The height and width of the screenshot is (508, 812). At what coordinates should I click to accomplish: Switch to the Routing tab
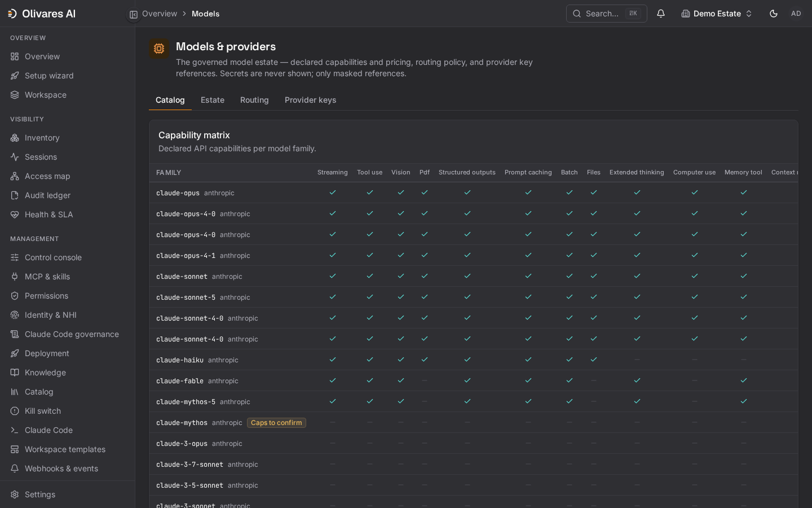pos(254,100)
